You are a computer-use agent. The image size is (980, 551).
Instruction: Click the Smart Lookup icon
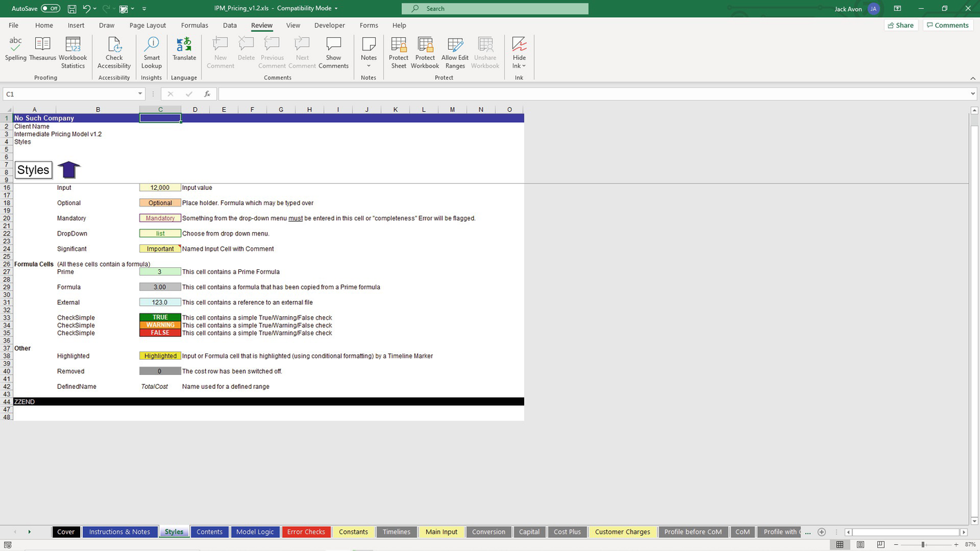point(151,52)
